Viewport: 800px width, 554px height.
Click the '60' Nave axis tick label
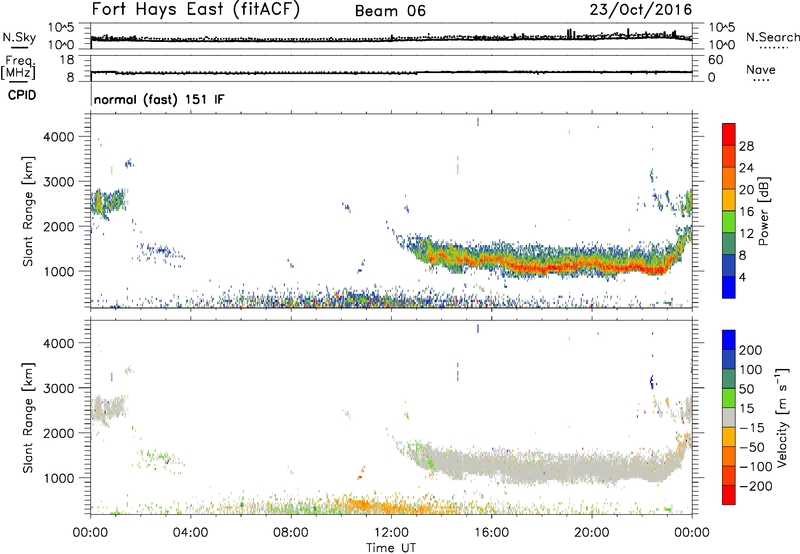715,60
